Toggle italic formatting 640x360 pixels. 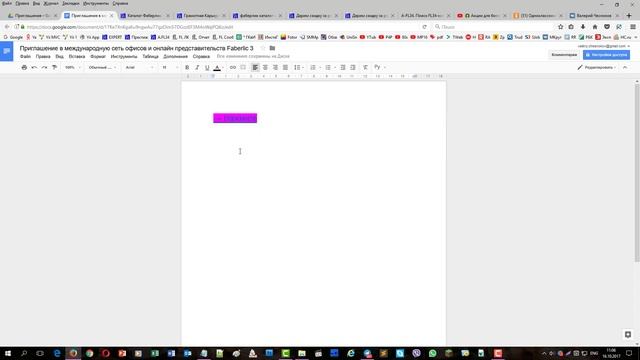(x=197, y=67)
